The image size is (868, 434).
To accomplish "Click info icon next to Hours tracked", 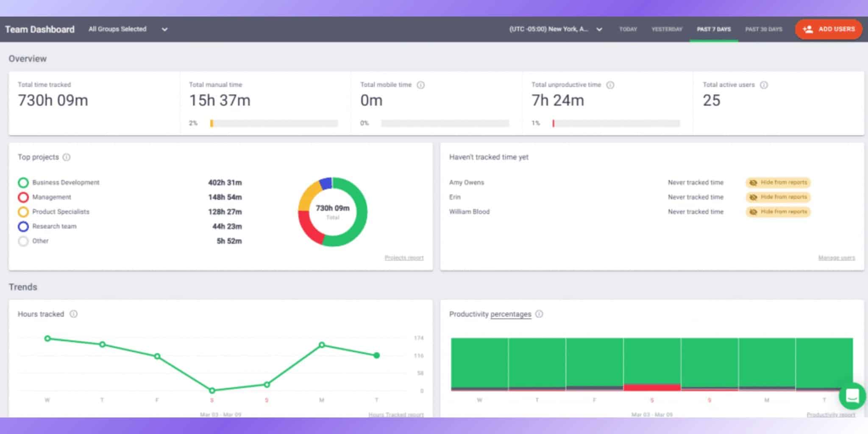I will [x=73, y=314].
